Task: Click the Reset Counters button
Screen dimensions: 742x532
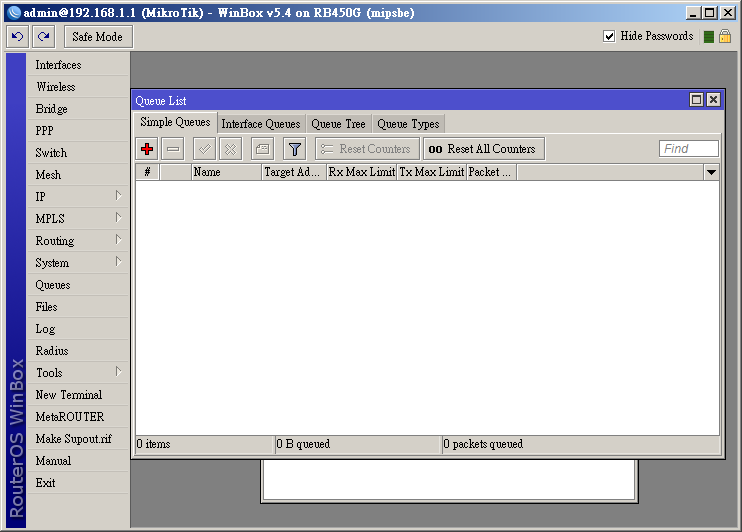Action: pyautogui.click(x=367, y=149)
